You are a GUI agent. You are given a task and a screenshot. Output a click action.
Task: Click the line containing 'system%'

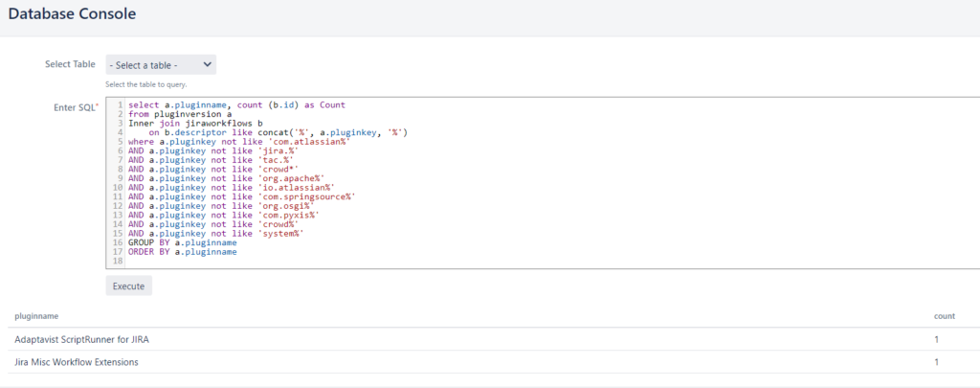click(230, 234)
